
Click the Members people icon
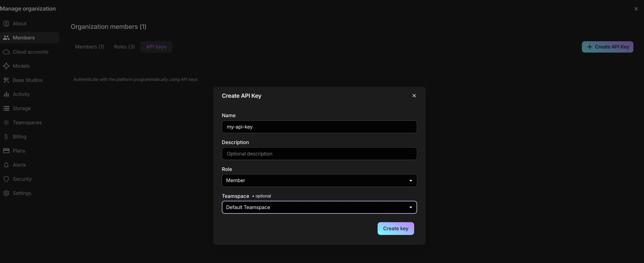pos(6,38)
